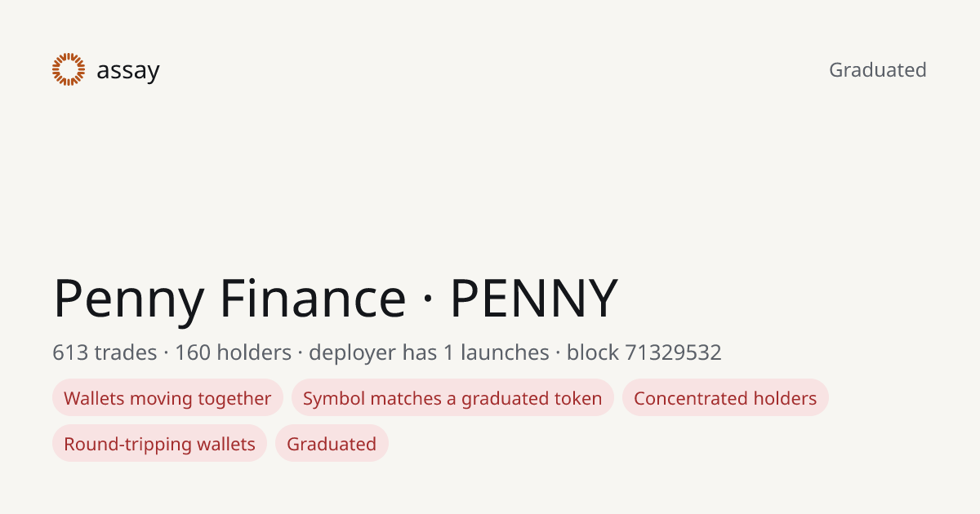
Task: Click the 160 holders stat
Action: (233, 352)
